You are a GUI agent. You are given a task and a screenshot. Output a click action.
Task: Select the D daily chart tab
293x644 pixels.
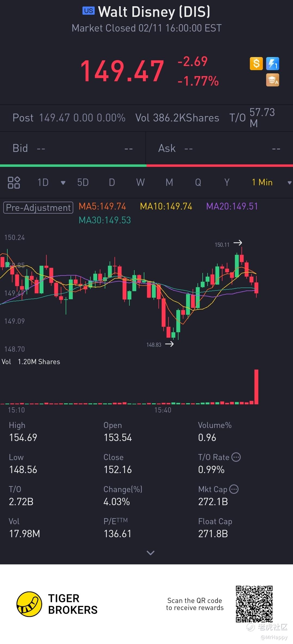tap(112, 182)
